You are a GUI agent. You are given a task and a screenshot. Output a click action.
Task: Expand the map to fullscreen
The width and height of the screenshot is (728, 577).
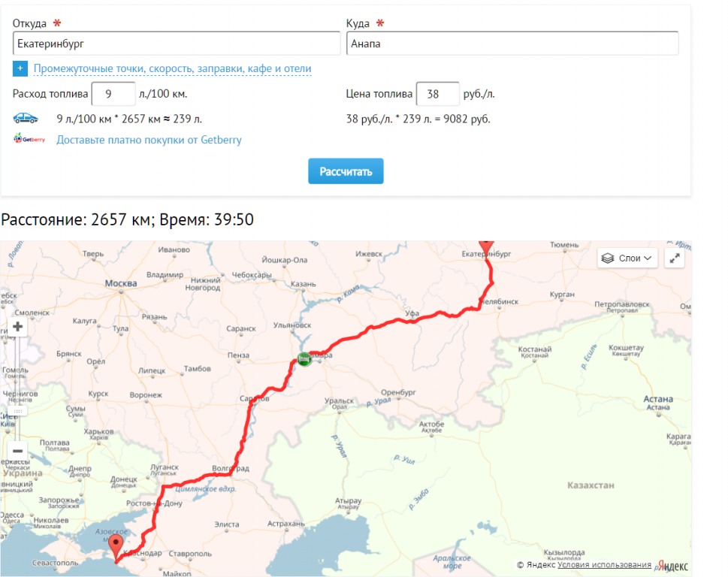[x=675, y=258]
